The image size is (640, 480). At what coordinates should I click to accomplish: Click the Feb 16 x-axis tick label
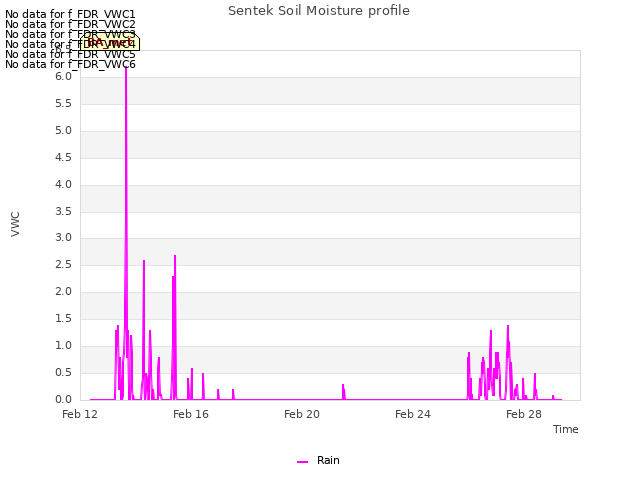pos(191,414)
